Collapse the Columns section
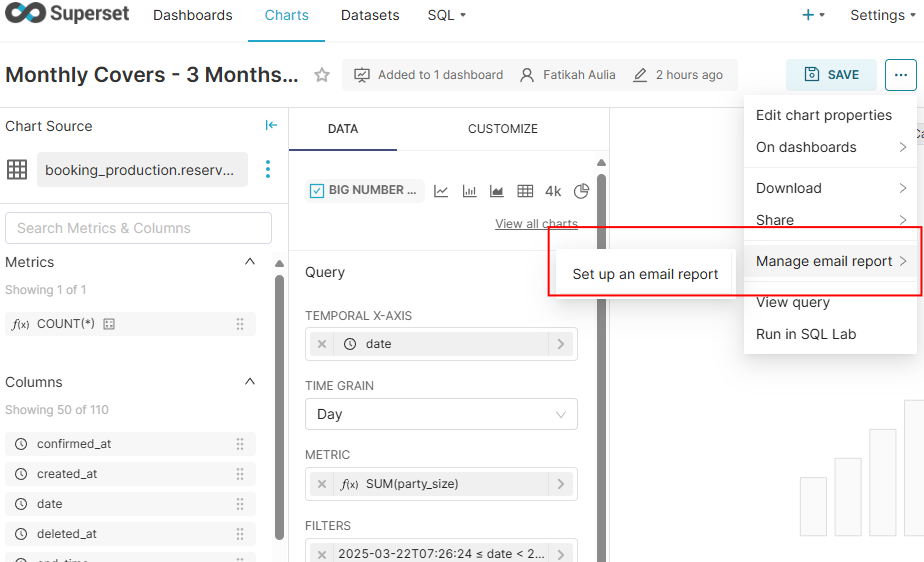Image resolution: width=924 pixels, height=562 pixels. point(250,382)
